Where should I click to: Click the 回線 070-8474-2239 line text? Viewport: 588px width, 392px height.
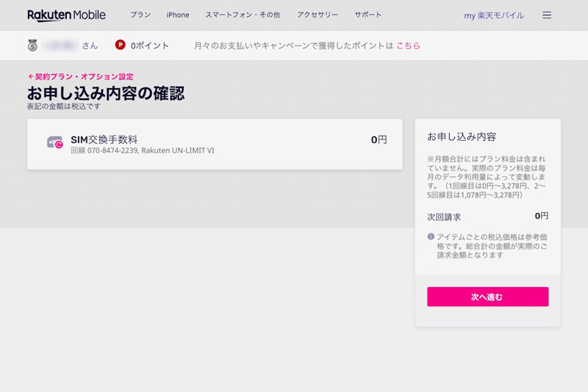click(143, 150)
